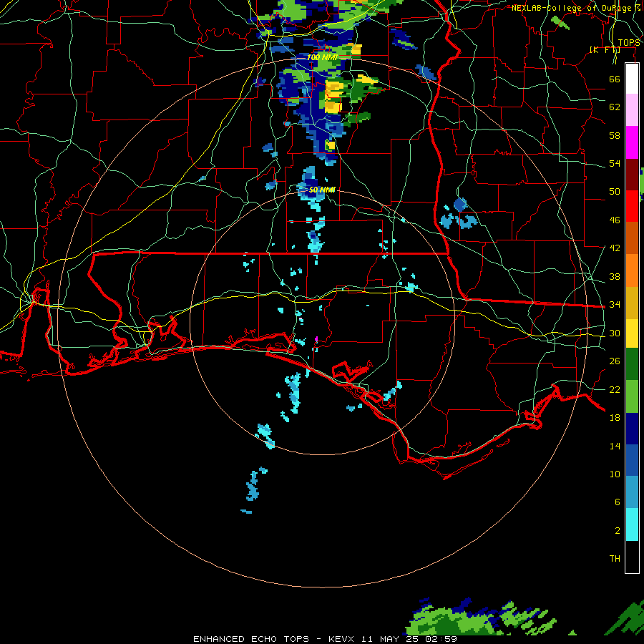The width and height of the screenshot is (644, 644).
Task: Select the dark green legend swatch
Action: click(x=632, y=364)
